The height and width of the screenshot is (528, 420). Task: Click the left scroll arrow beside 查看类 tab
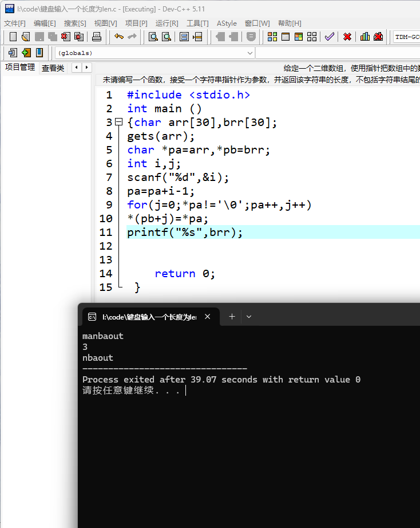(77, 68)
